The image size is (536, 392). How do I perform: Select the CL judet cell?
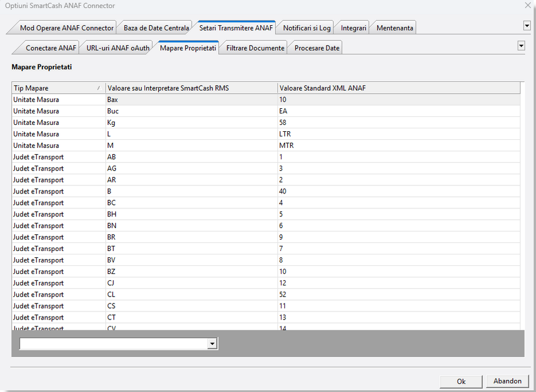[x=191, y=295]
